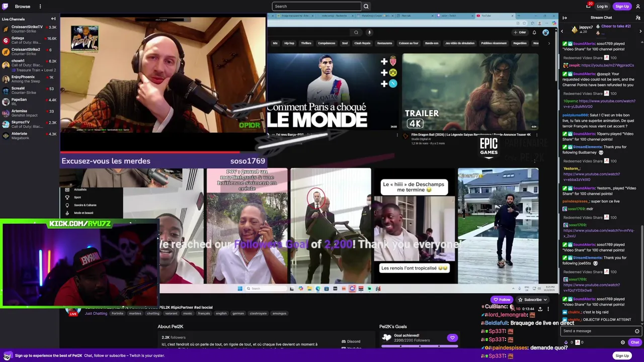Open Artemisa channel avatar

point(6,113)
